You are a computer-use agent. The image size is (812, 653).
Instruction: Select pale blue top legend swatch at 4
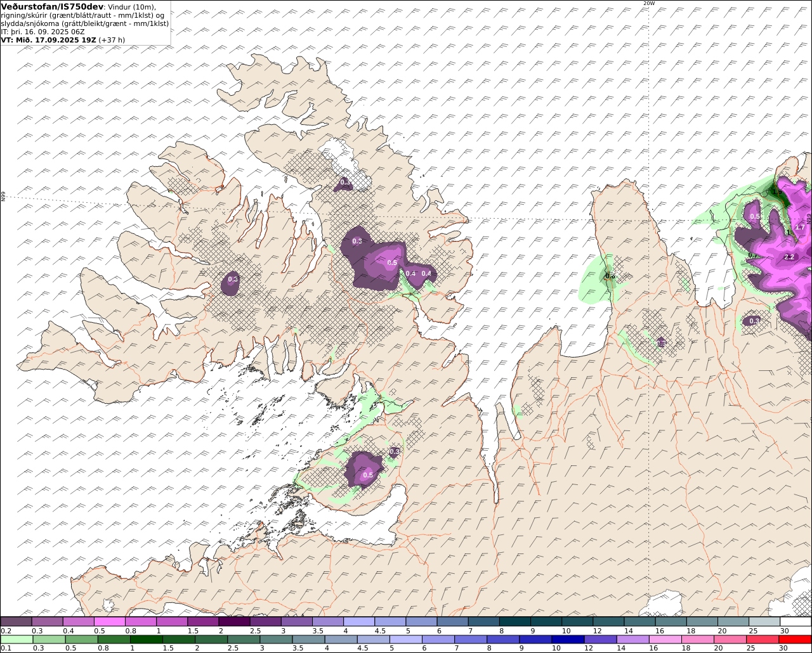click(359, 621)
